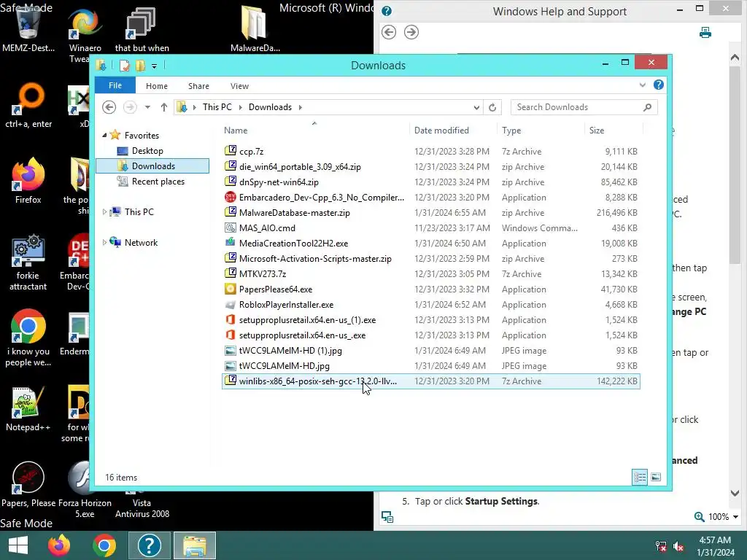Screen dimensions: 747x560
Task: Collapse the Favorites tree node
Action: point(104,136)
